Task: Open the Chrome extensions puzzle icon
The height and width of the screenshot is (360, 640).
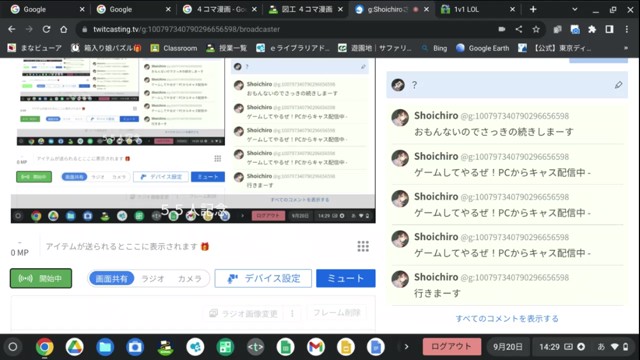Action: (x=592, y=29)
